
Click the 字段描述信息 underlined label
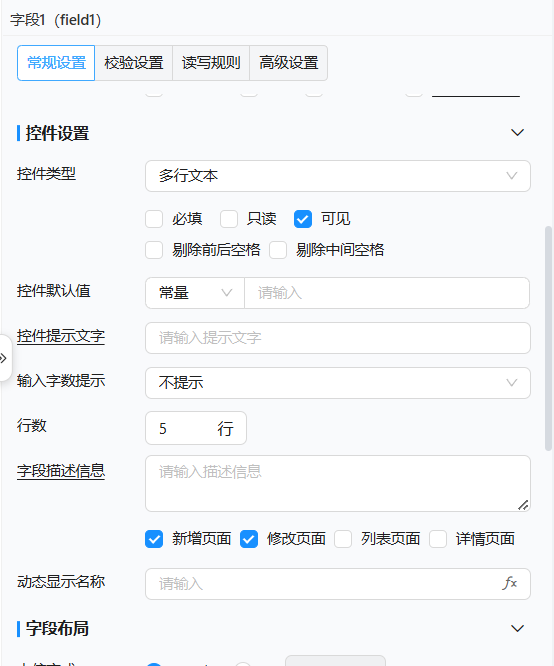[x=61, y=471]
